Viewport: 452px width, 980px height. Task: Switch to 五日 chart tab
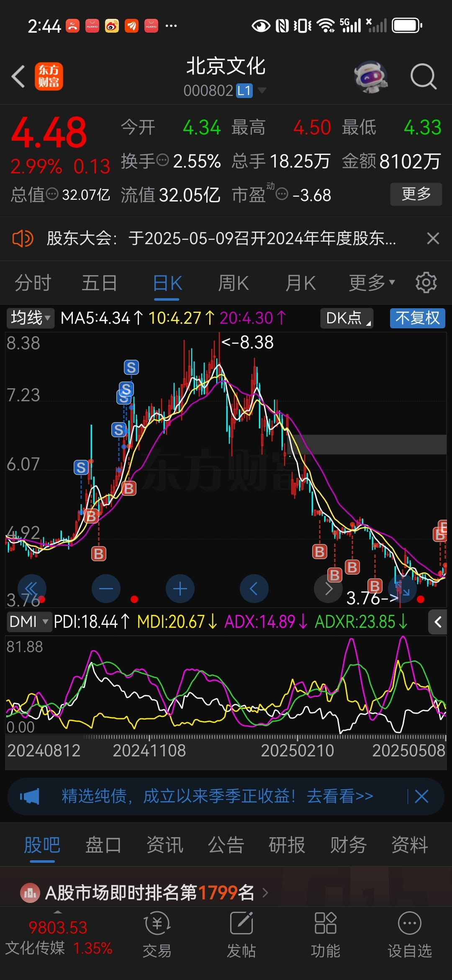click(99, 283)
